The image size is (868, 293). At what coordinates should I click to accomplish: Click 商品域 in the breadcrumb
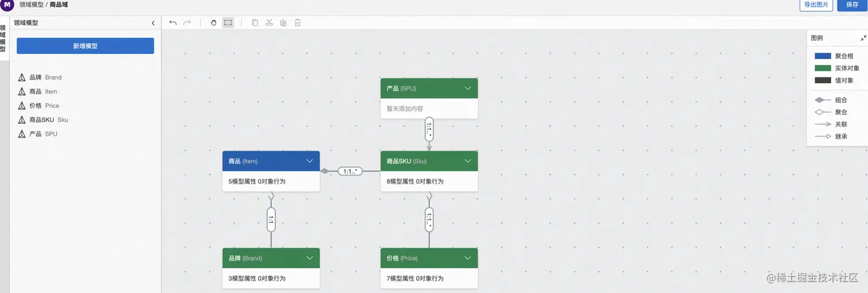(59, 5)
